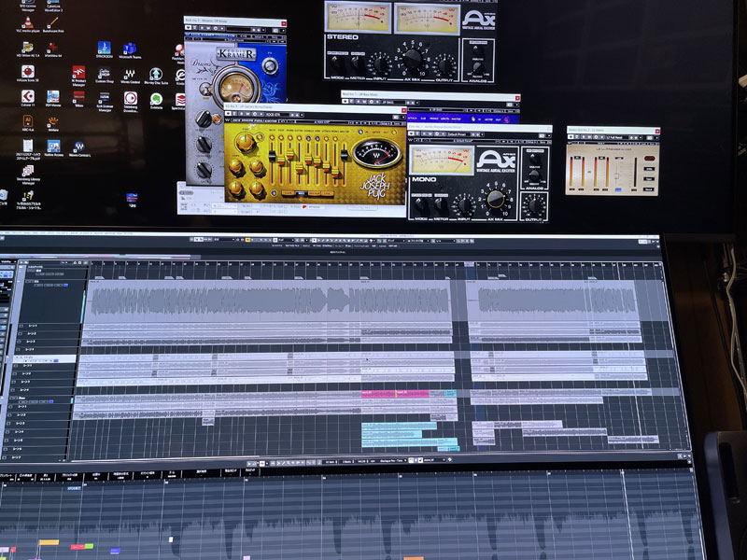Click INPUT knob on stereo Aural Exciter
The width and height of the screenshot is (747, 560).
[x=380, y=65]
